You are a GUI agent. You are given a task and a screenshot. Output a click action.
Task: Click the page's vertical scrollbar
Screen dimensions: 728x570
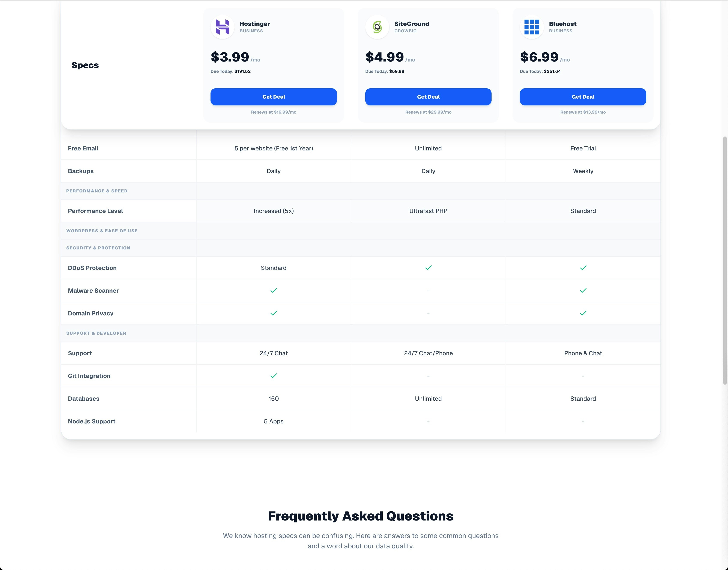tap(725, 260)
